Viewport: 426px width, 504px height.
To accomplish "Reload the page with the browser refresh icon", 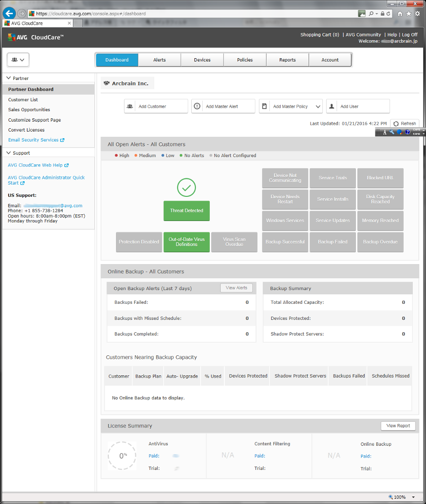I will click(389, 14).
